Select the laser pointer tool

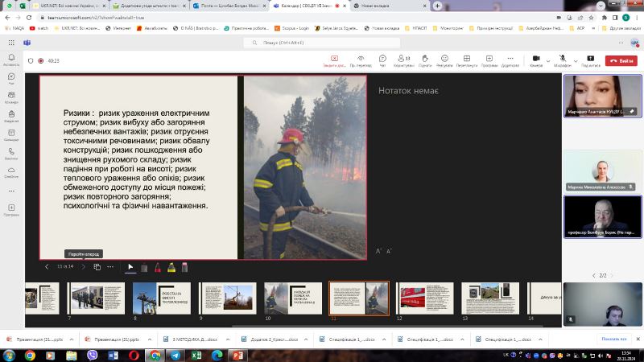click(144, 268)
